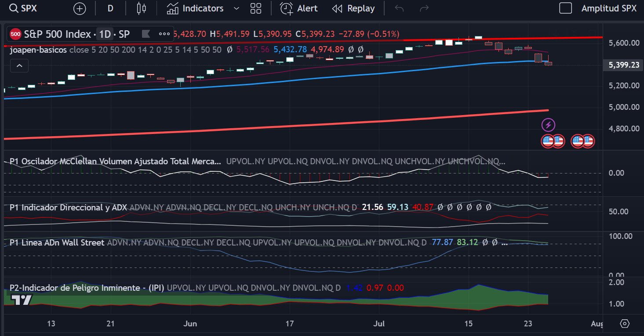Click the red 4,974.89 moving average value
Viewport: 644px width, 336px height.
(327, 50)
